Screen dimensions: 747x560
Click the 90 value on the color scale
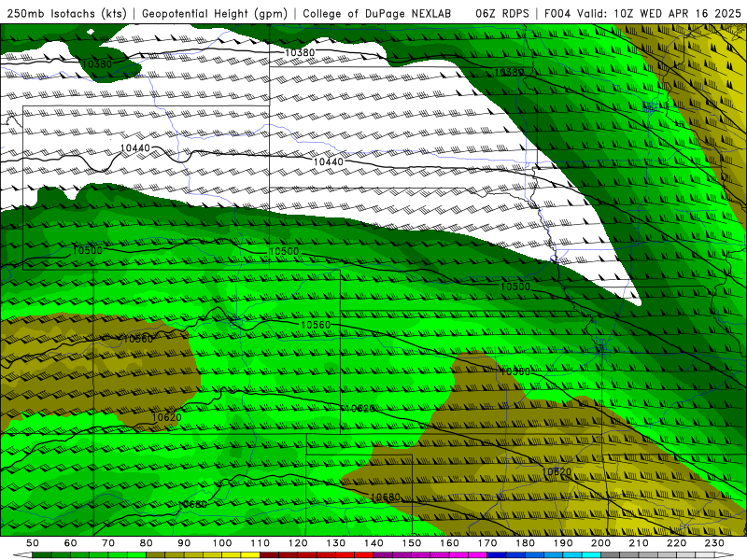coord(184,543)
